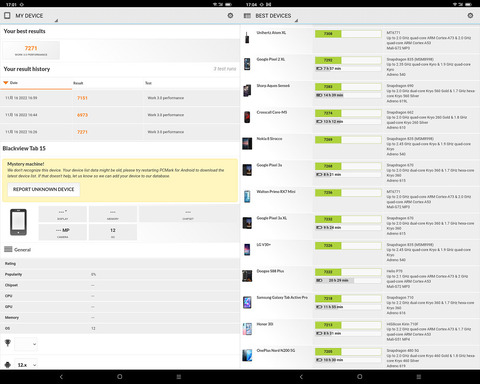Tap the Blackview Tab 15 device image
Image resolution: width=480 pixels, height=384 pixels.
tap(18, 222)
